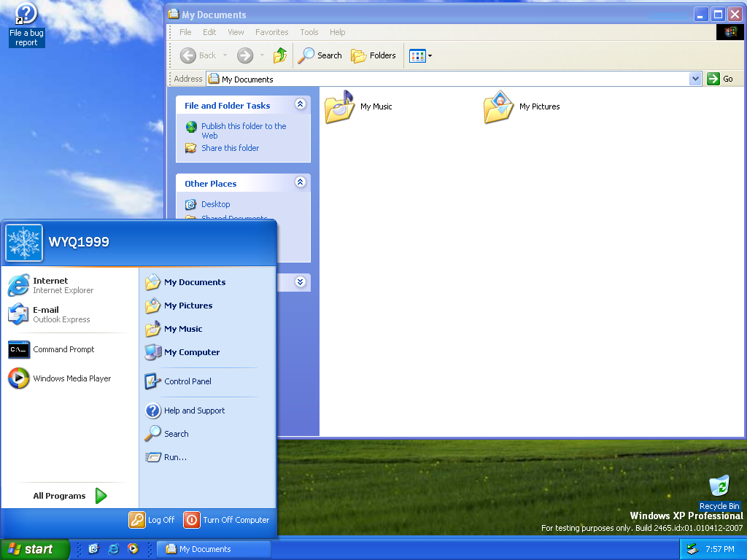
Task: Open the Tools menu
Action: (x=309, y=32)
